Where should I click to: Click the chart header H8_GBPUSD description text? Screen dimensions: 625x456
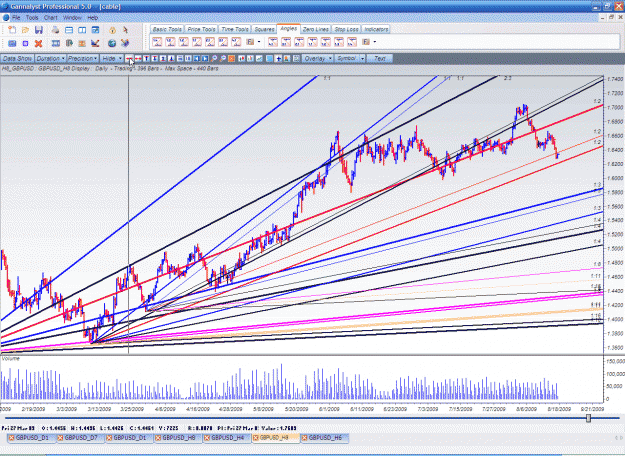(110, 69)
